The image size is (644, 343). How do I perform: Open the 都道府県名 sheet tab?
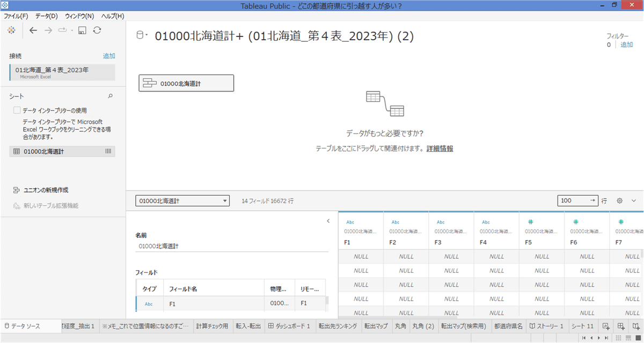click(508, 326)
